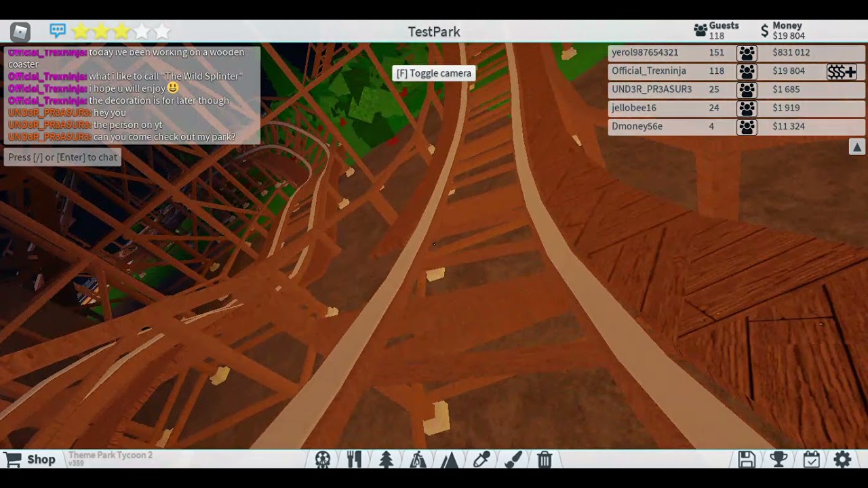868x488 pixels.
Task: Open the scenery tree menu
Action: point(386,460)
